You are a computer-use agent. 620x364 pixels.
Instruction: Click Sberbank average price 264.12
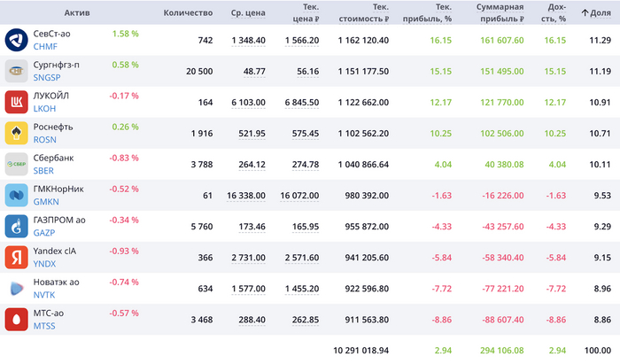pyautogui.click(x=249, y=164)
